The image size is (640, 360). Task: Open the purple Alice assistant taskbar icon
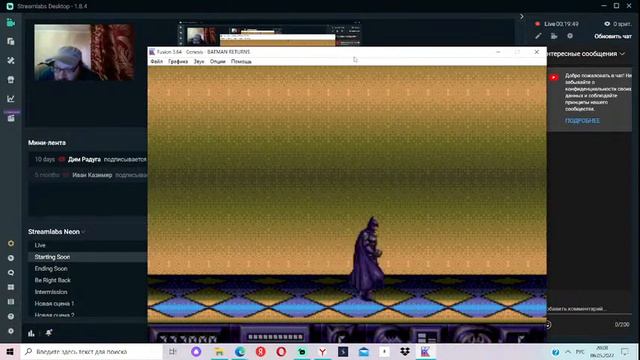pyautogui.click(x=196, y=351)
